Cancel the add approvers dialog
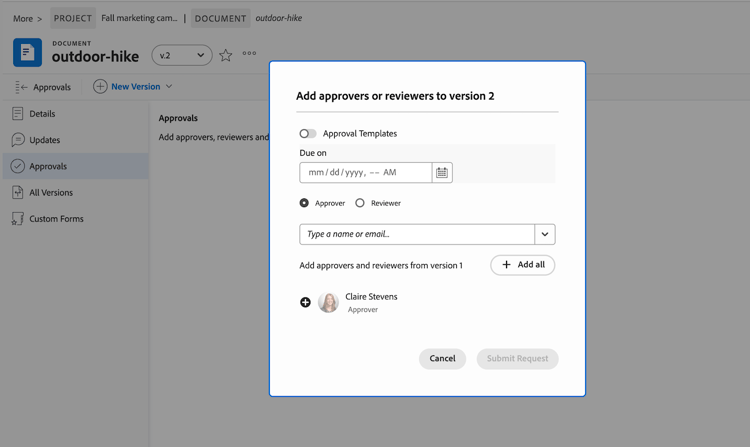The image size is (750, 447). click(x=442, y=358)
